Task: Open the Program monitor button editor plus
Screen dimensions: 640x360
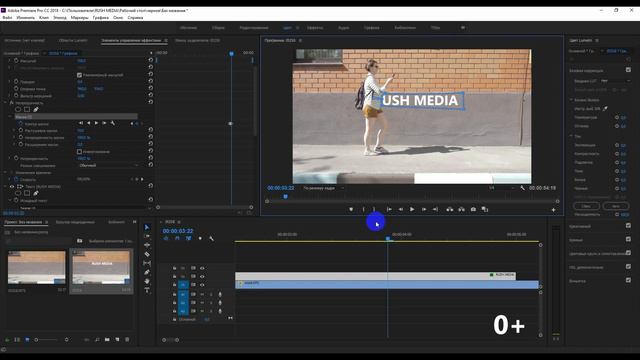Action: (553, 210)
